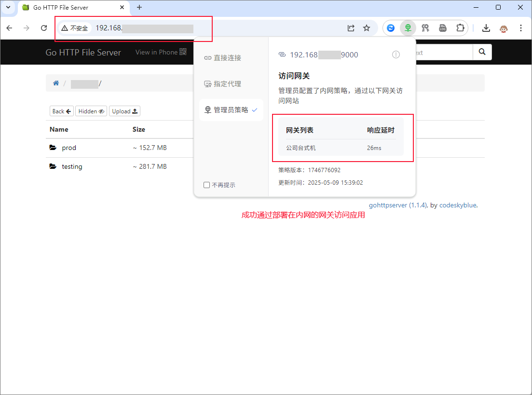This screenshot has height=395, width=532.
Task: Select the 公司台式机 gateway row
Action: coord(341,148)
